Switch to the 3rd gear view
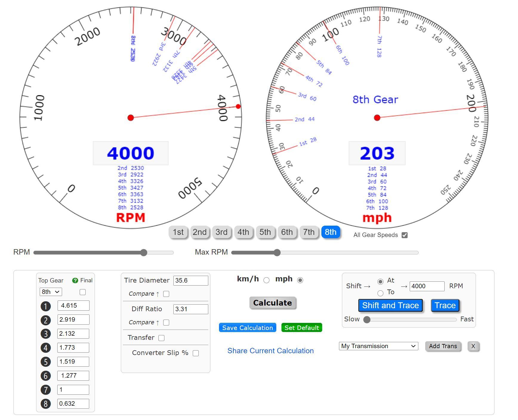The image size is (518, 420). 222,232
